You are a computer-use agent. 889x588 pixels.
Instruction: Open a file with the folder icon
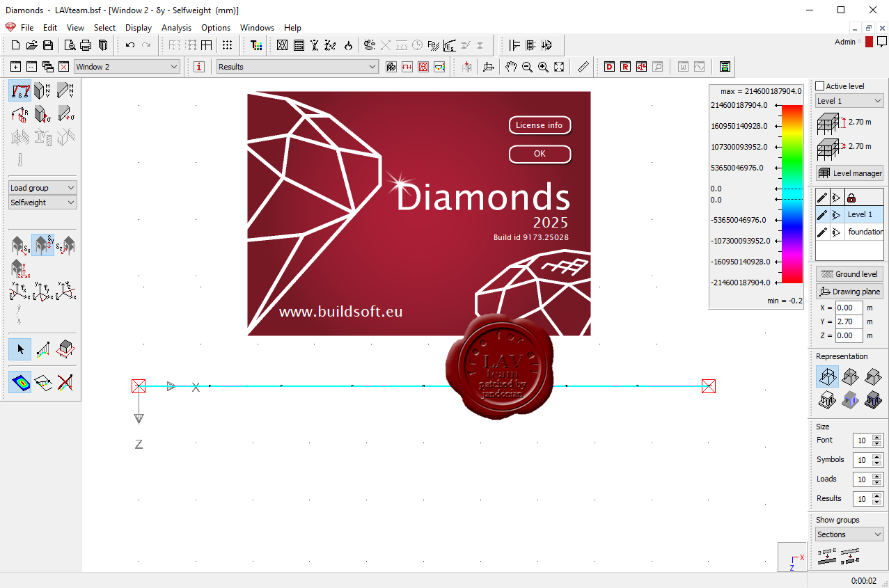(x=32, y=45)
